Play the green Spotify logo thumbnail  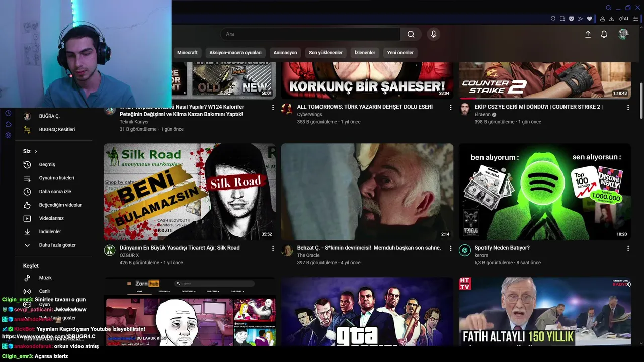point(544,192)
